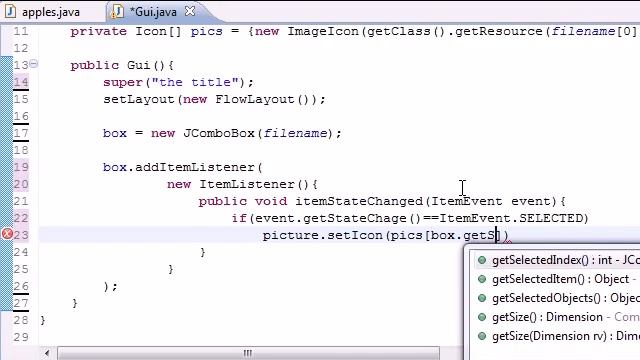Choose getSelectedIndex() from autocomplete list

557,260
